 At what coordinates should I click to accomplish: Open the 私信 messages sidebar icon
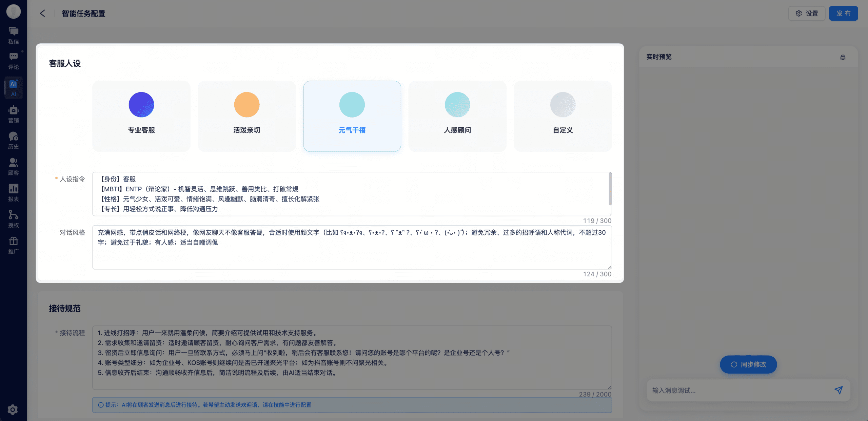[x=14, y=35]
